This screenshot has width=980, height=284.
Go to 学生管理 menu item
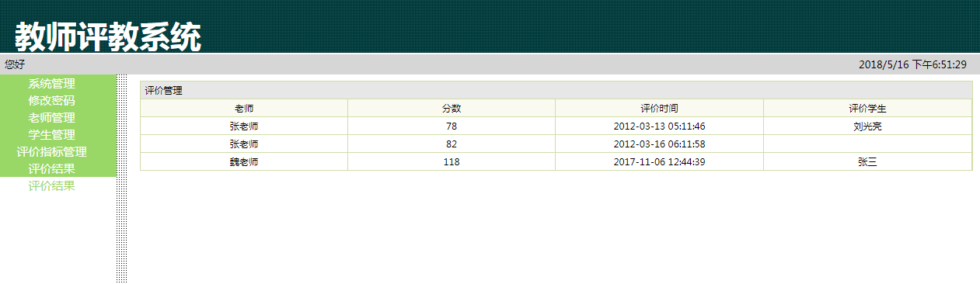pos(51,135)
